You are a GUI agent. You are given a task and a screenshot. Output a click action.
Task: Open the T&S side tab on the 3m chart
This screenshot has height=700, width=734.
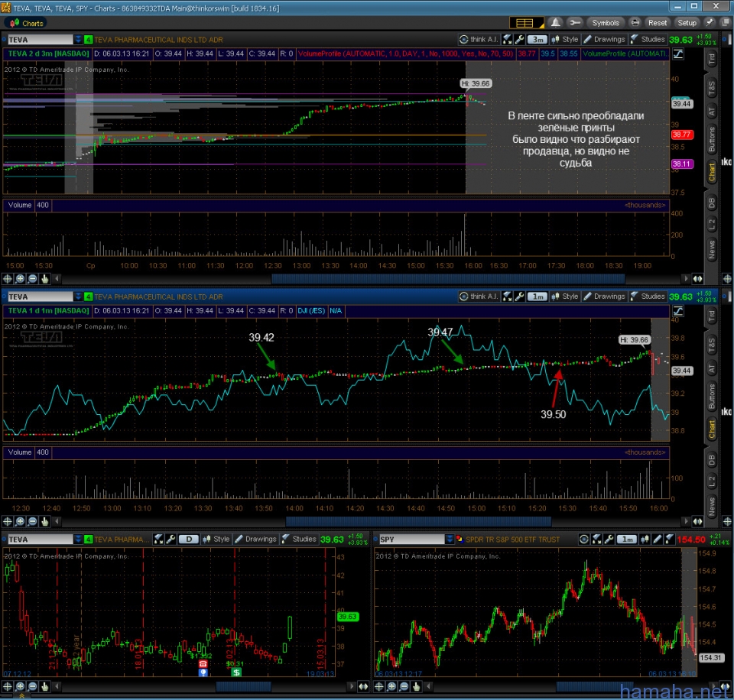tap(712, 88)
